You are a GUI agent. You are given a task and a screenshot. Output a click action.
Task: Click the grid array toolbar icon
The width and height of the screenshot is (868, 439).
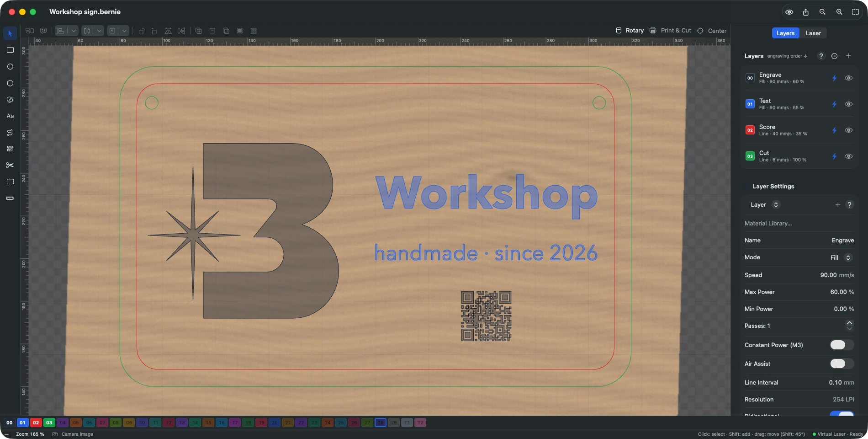coord(254,31)
